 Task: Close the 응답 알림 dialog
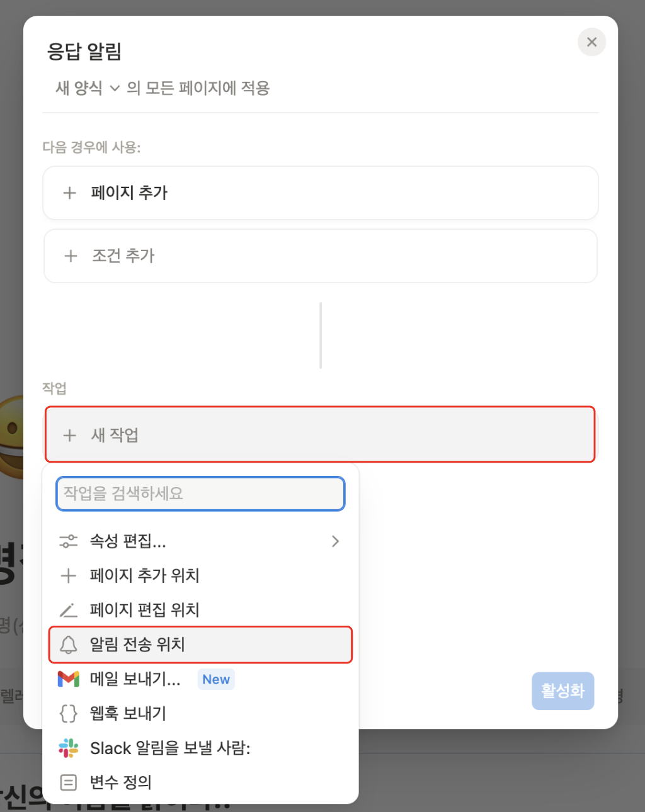pyautogui.click(x=591, y=42)
